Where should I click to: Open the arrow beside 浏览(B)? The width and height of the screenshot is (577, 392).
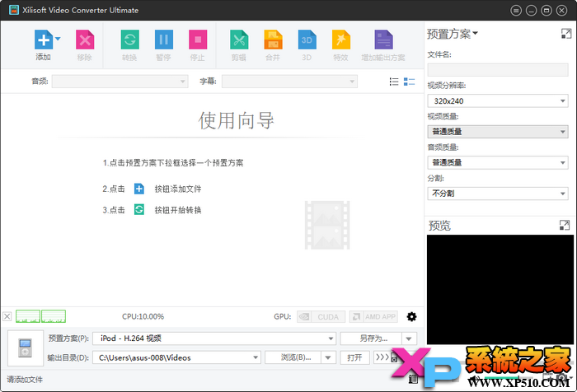(x=328, y=357)
